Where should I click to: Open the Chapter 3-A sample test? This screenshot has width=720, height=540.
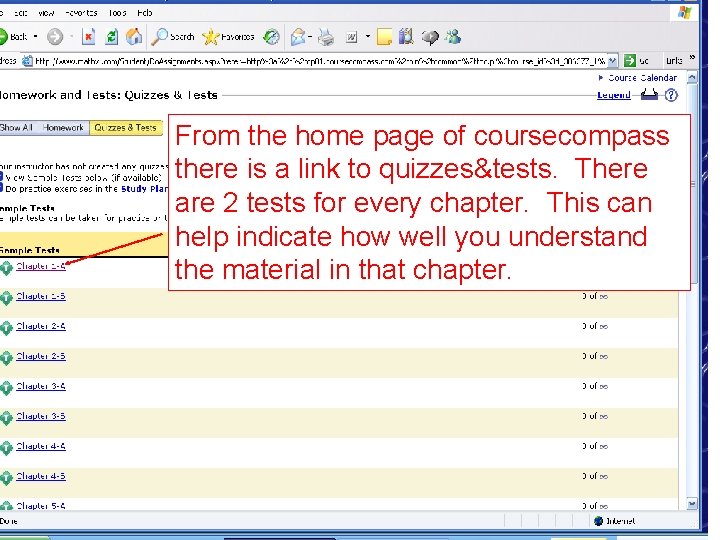(x=41, y=386)
